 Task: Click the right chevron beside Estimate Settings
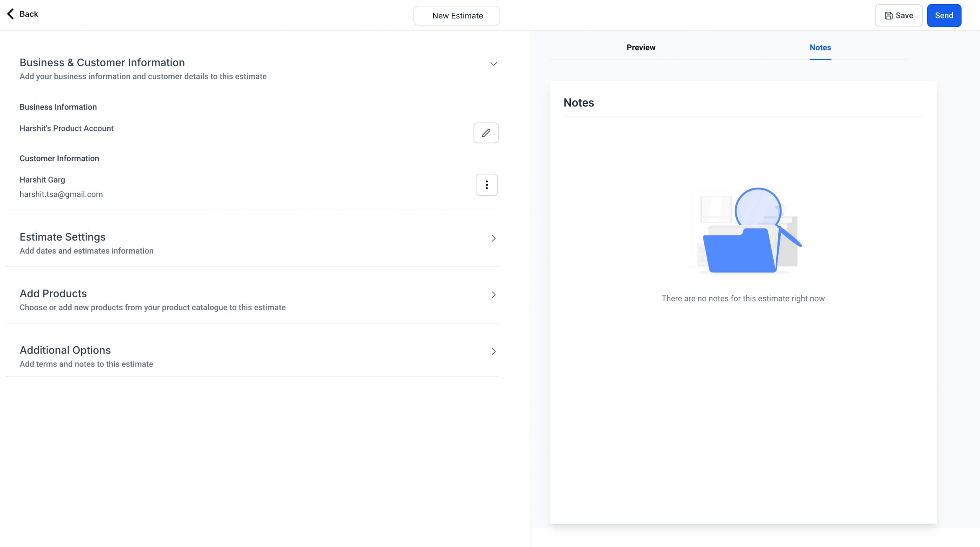pyautogui.click(x=494, y=238)
